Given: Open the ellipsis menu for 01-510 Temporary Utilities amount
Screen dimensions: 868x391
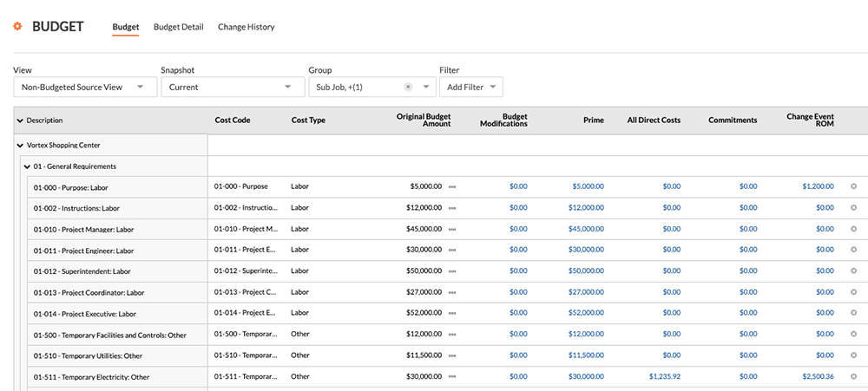Looking at the screenshot, I should pyautogui.click(x=452, y=355).
